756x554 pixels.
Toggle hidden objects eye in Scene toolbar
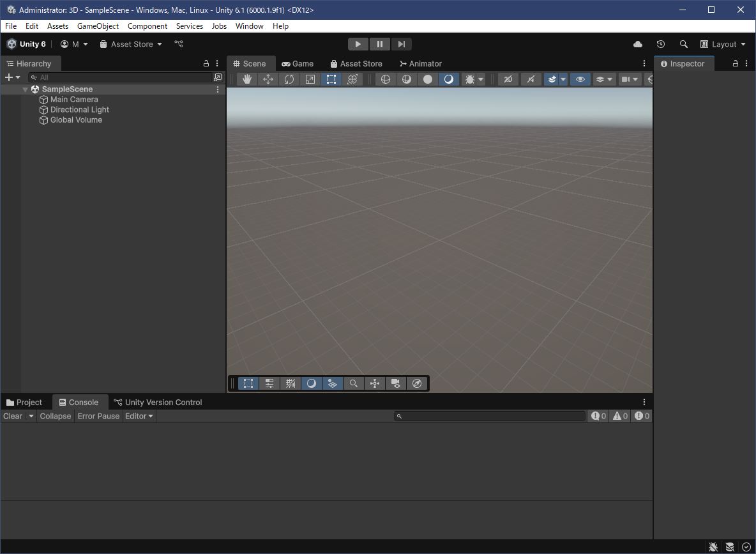pos(580,79)
